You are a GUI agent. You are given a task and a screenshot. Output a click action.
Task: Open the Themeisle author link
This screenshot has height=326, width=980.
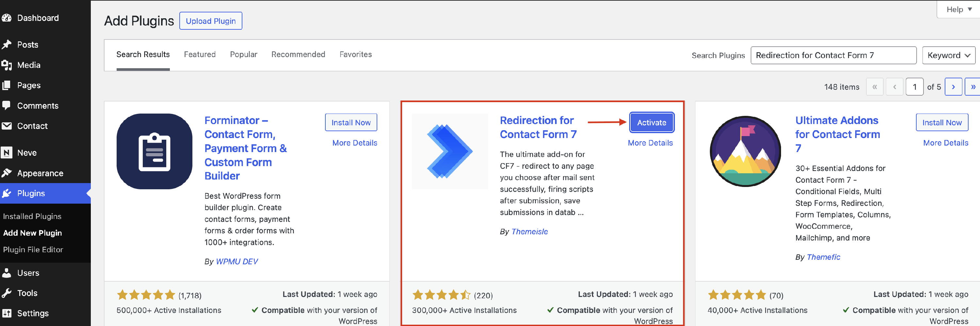[530, 231]
